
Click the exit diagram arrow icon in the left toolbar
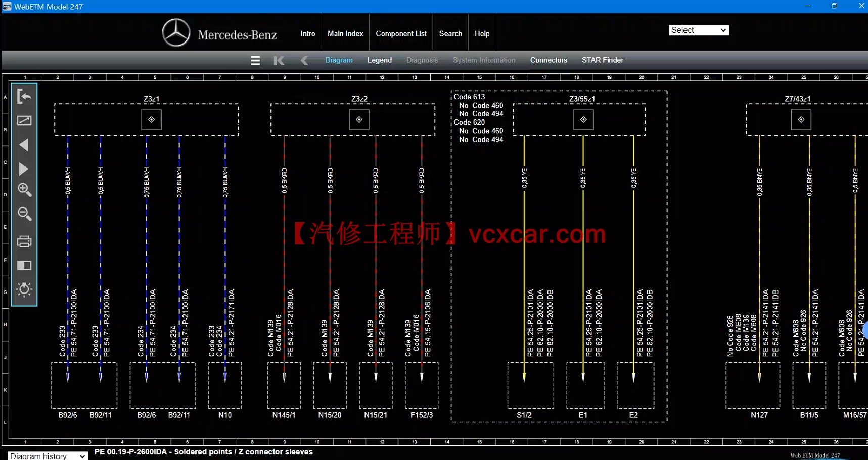coord(24,96)
